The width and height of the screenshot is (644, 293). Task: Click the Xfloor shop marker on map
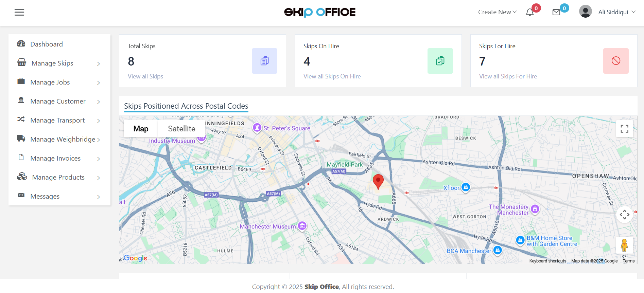466,187
